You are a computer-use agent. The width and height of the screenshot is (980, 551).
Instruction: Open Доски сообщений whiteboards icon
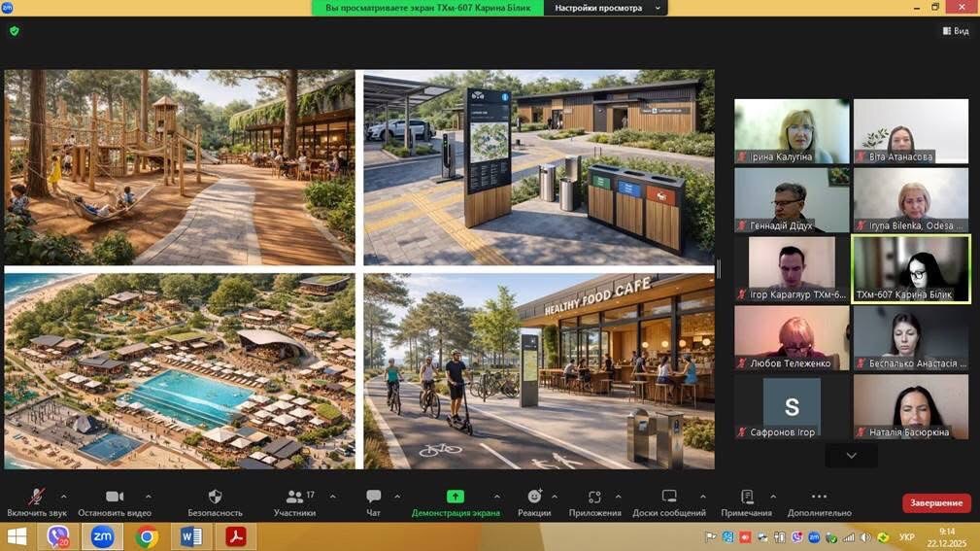[x=669, y=498]
